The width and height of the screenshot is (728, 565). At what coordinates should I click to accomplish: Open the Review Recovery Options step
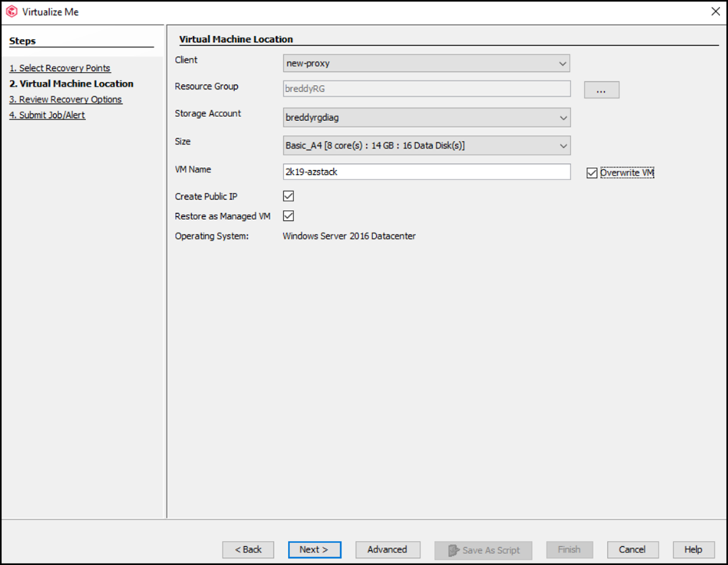66,99
